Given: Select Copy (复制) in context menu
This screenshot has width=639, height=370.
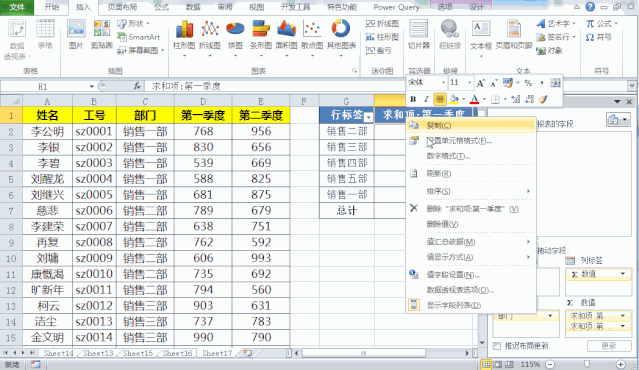Looking at the screenshot, I should (470, 126).
